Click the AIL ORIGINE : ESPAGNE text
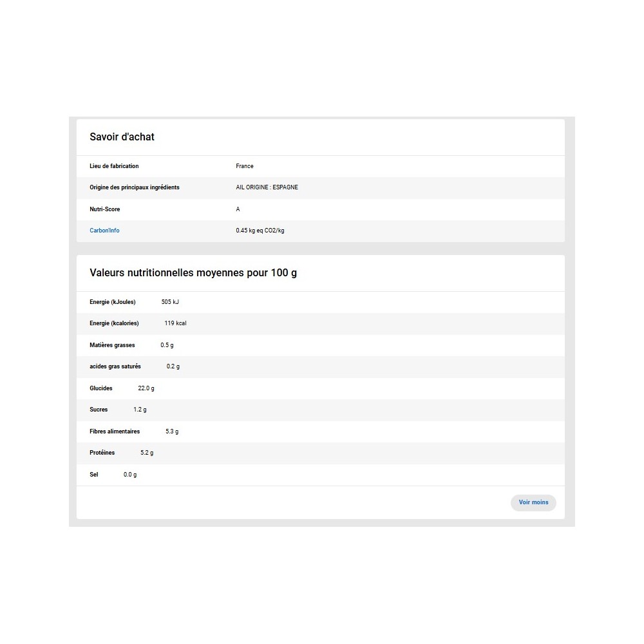 coord(267,187)
